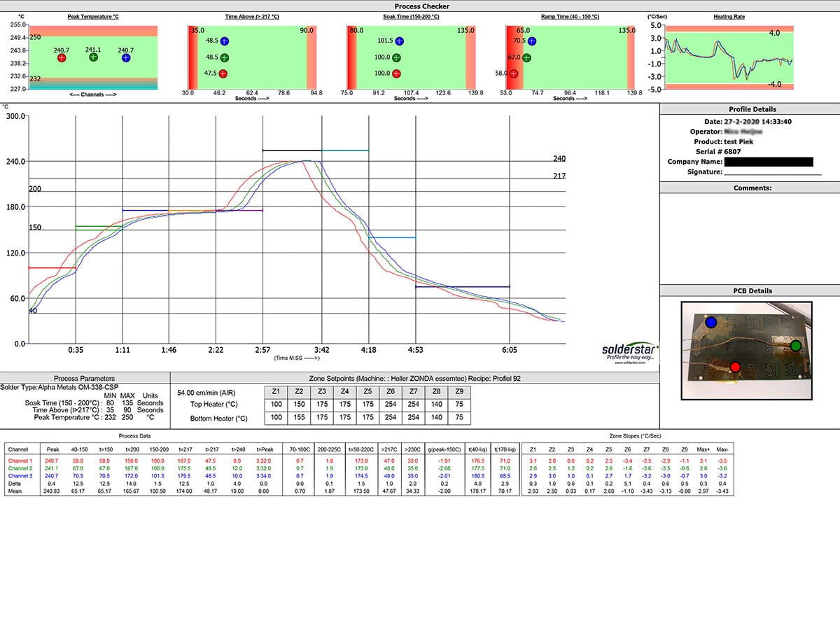Viewport: 840px width, 630px height.
Task: Select the blue 48.5 marker in Time Above panel
Action: pyautogui.click(x=224, y=41)
